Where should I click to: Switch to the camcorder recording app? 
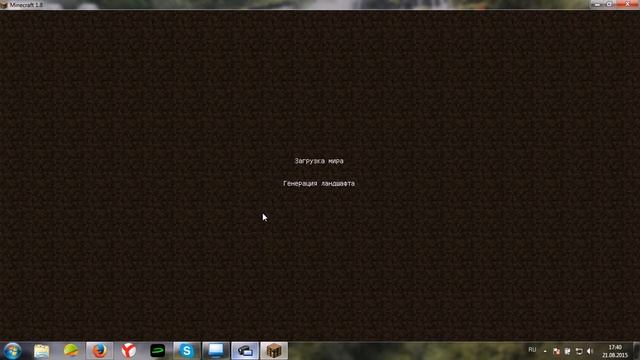pos(245,351)
